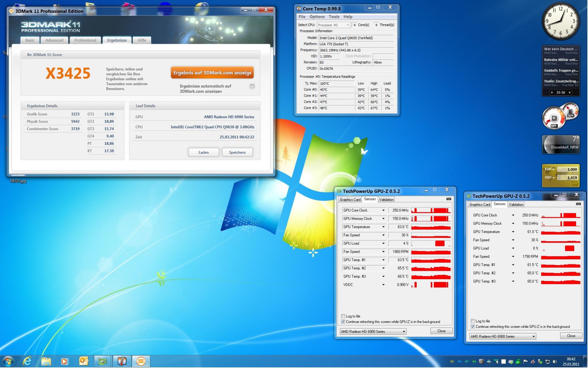Open the Windows Start menu orb
588x368 pixels.
8,361
